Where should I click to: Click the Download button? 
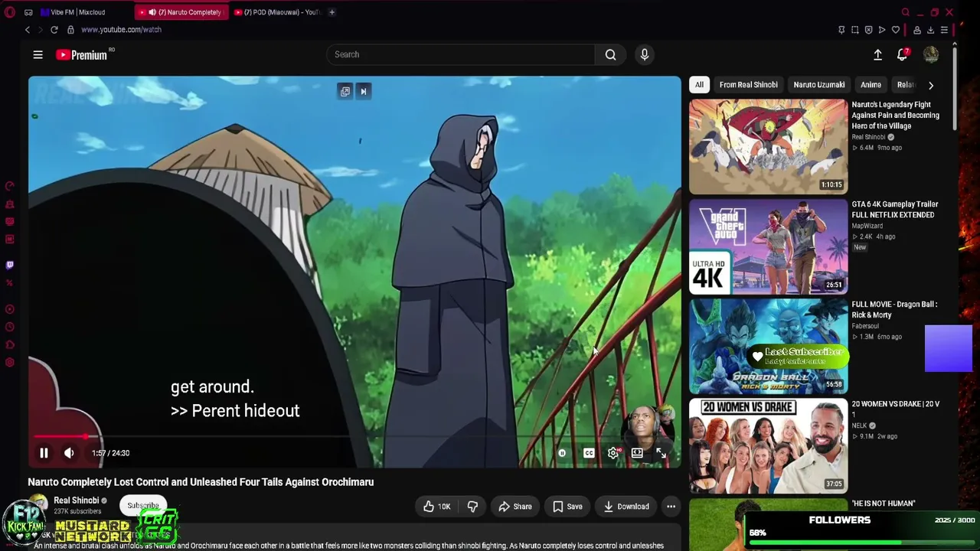(x=626, y=507)
